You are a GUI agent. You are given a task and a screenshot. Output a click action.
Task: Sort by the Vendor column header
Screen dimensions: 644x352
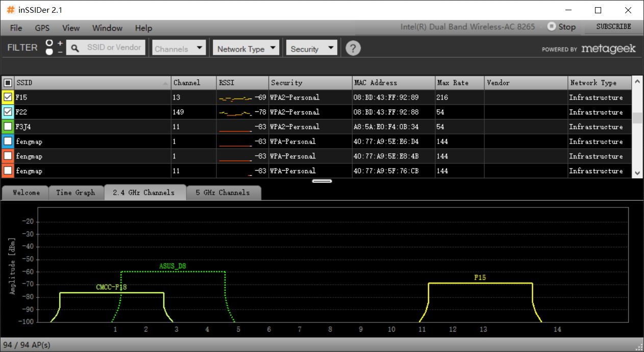point(526,83)
